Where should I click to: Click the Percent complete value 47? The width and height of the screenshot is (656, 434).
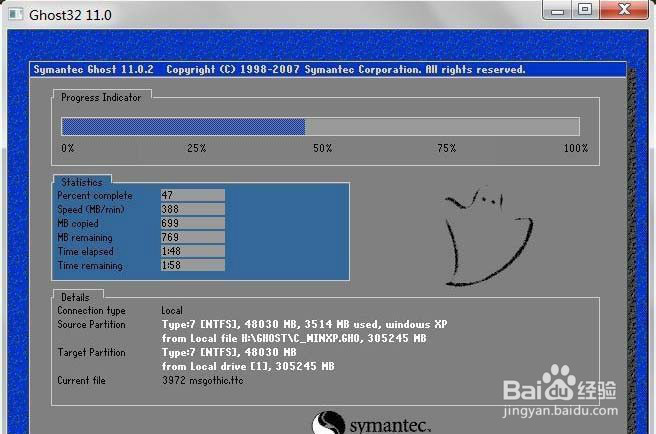(192, 195)
